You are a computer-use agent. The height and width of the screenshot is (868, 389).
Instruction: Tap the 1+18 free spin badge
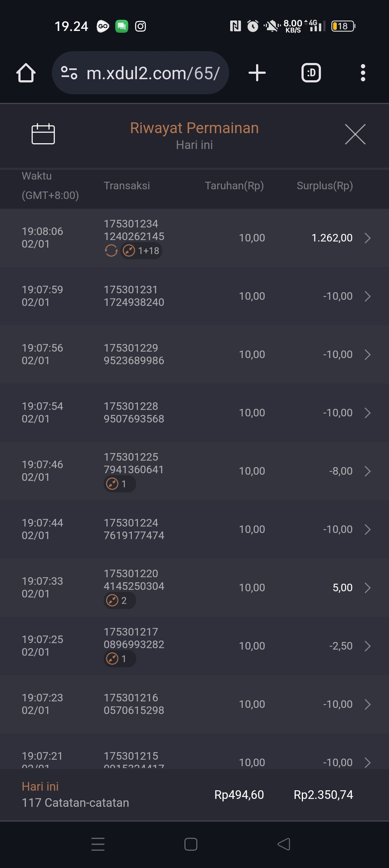click(142, 250)
